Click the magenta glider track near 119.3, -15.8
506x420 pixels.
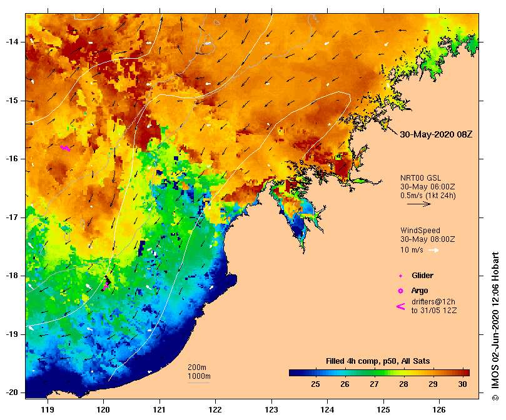pyautogui.click(x=65, y=148)
